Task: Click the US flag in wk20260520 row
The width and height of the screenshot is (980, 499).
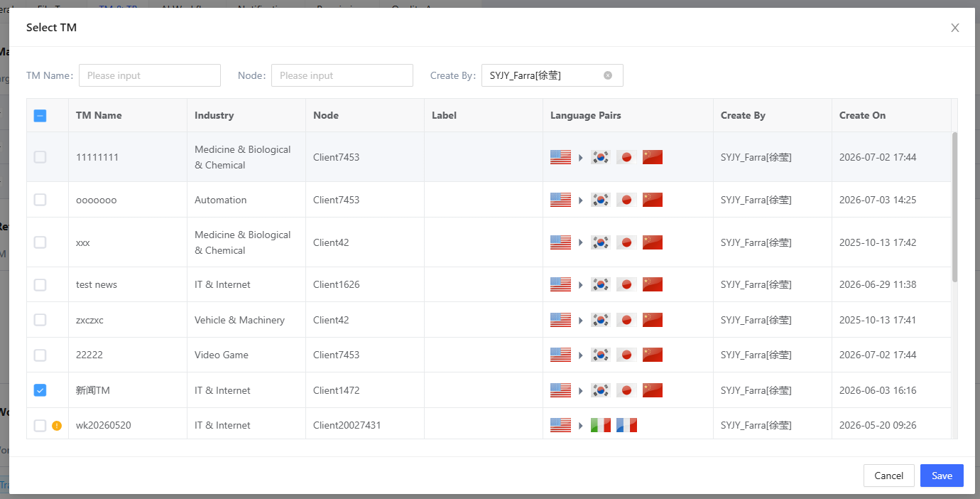Action: pos(560,425)
